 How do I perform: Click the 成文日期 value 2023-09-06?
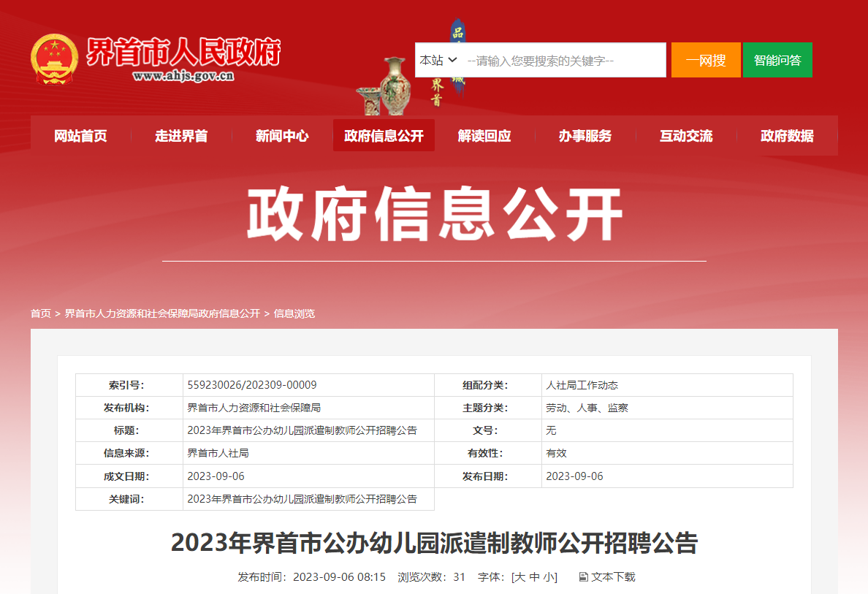click(216, 476)
